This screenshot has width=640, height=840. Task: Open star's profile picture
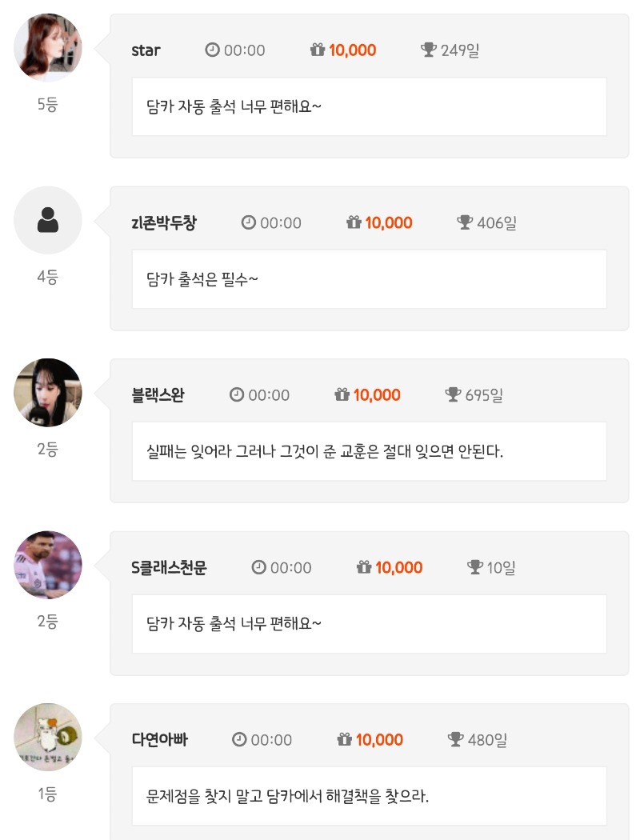coord(48,47)
